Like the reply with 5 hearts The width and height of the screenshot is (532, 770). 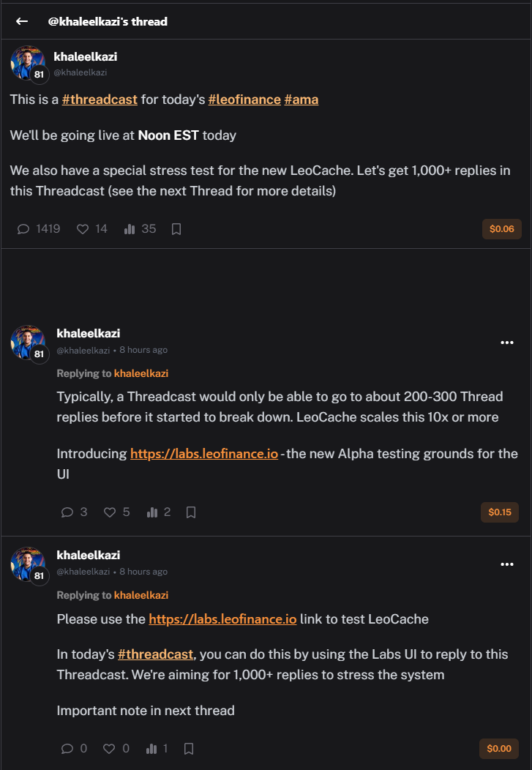110,512
